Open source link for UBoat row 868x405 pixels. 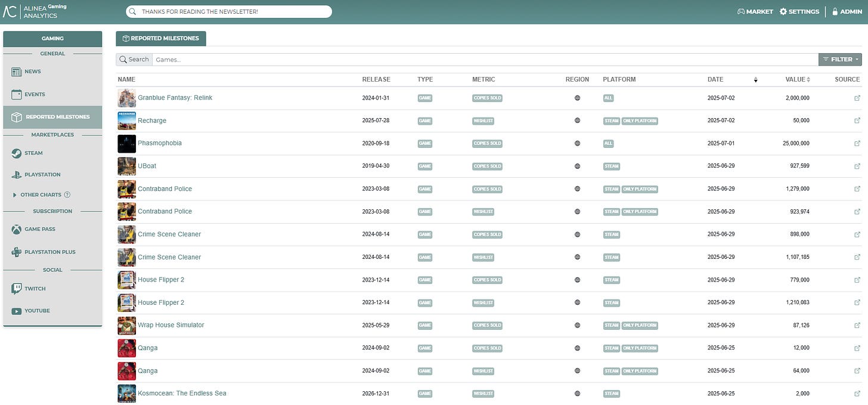[857, 166]
